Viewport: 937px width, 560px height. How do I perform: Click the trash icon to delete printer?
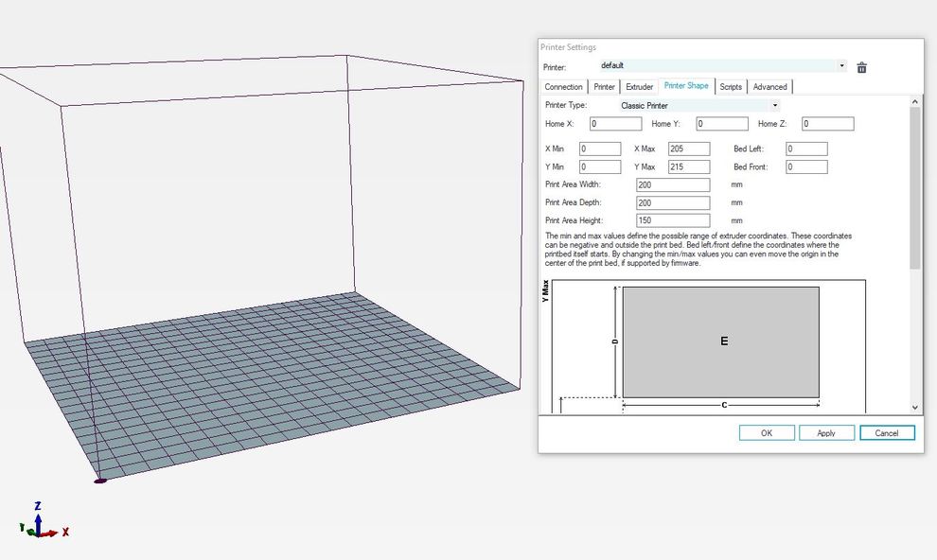(x=861, y=67)
